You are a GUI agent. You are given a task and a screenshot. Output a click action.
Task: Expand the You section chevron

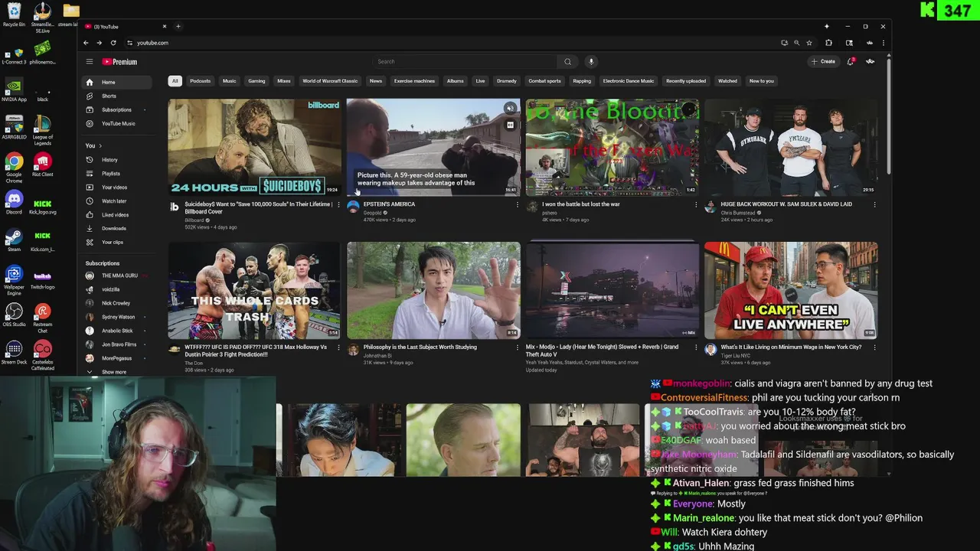pyautogui.click(x=100, y=146)
